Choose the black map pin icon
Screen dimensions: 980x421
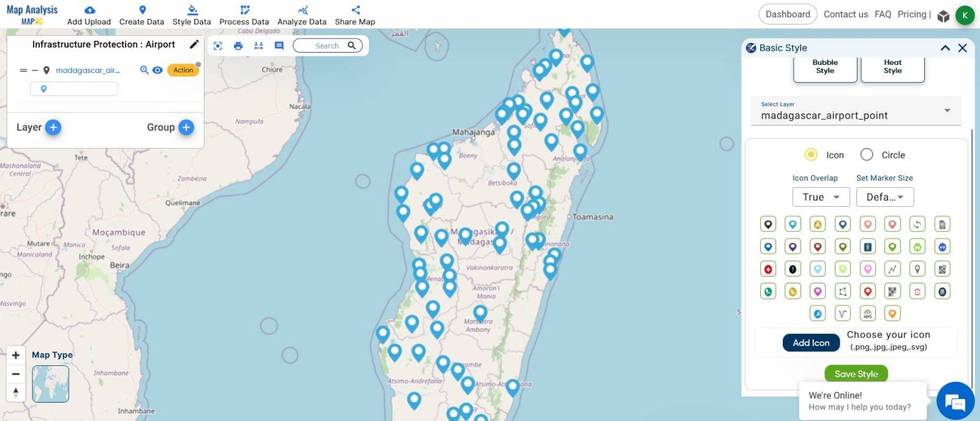pyautogui.click(x=768, y=225)
